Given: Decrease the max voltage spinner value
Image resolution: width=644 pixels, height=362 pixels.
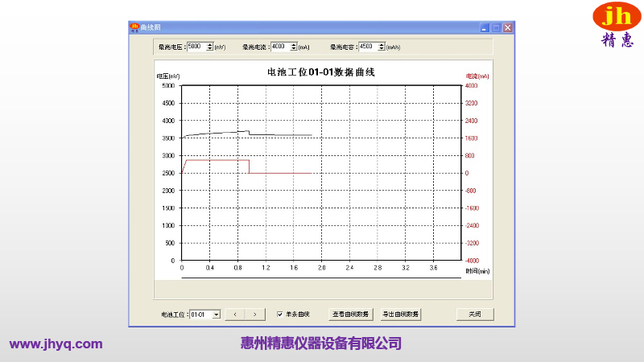Looking at the screenshot, I should tap(210, 49).
